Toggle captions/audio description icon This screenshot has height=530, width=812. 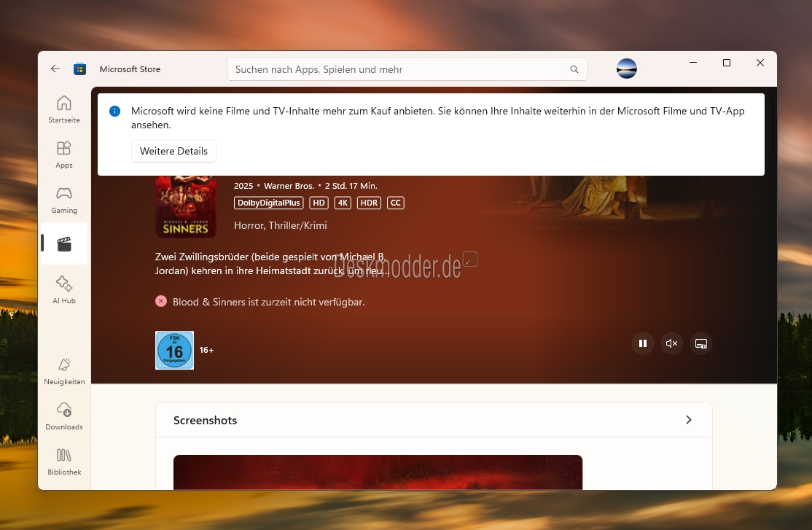tap(701, 343)
